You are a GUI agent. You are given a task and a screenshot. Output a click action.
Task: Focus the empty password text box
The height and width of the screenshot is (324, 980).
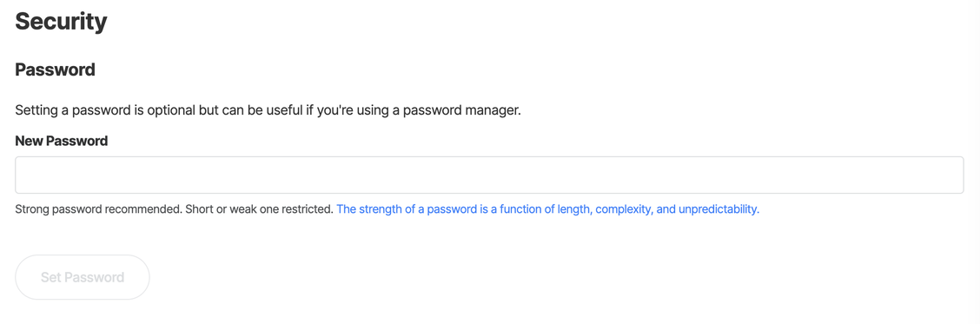[489, 175]
